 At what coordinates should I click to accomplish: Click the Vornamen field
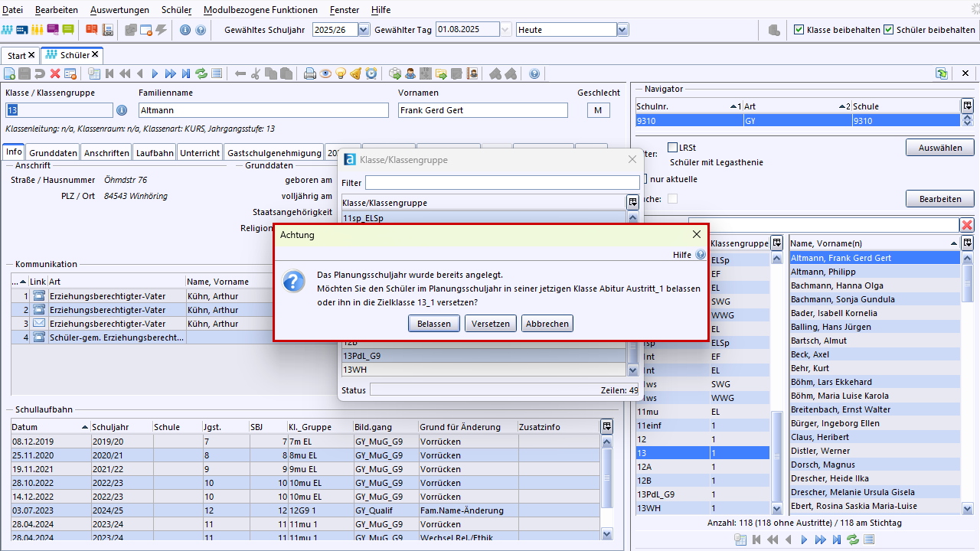click(483, 110)
